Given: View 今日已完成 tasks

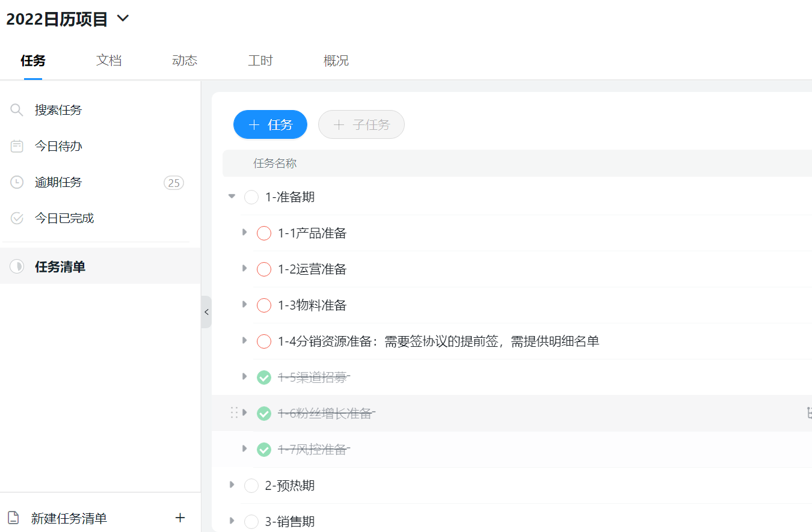Looking at the screenshot, I should [x=64, y=218].
